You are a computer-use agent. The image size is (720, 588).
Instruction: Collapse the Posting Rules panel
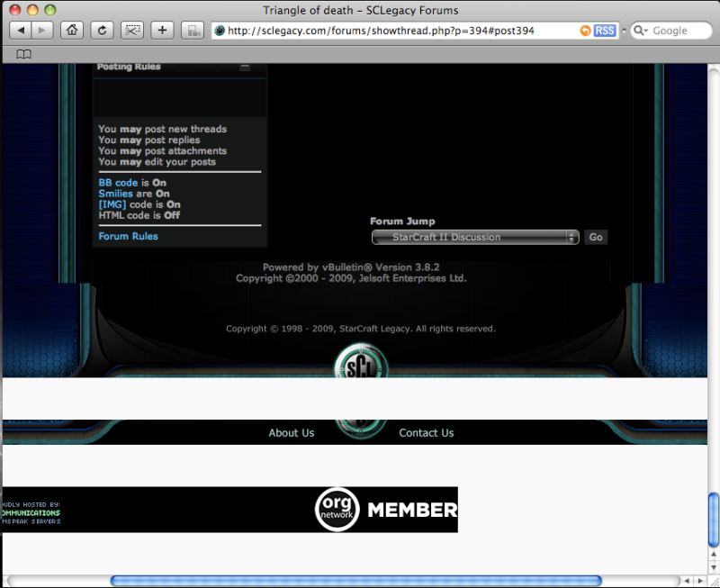click(245, 67)
